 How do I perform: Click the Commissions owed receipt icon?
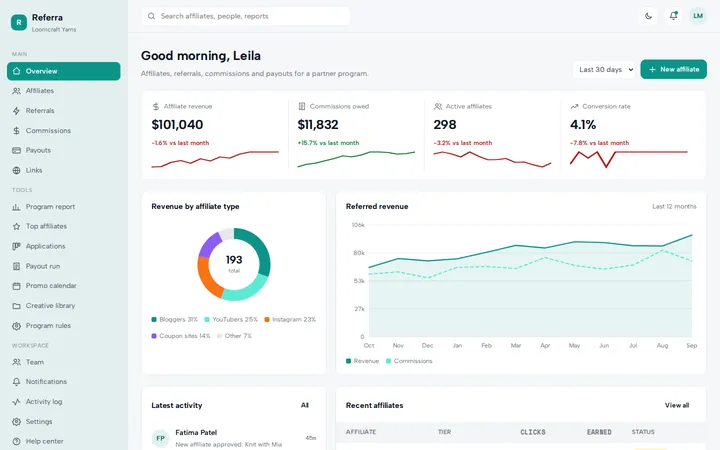(302, 107)
